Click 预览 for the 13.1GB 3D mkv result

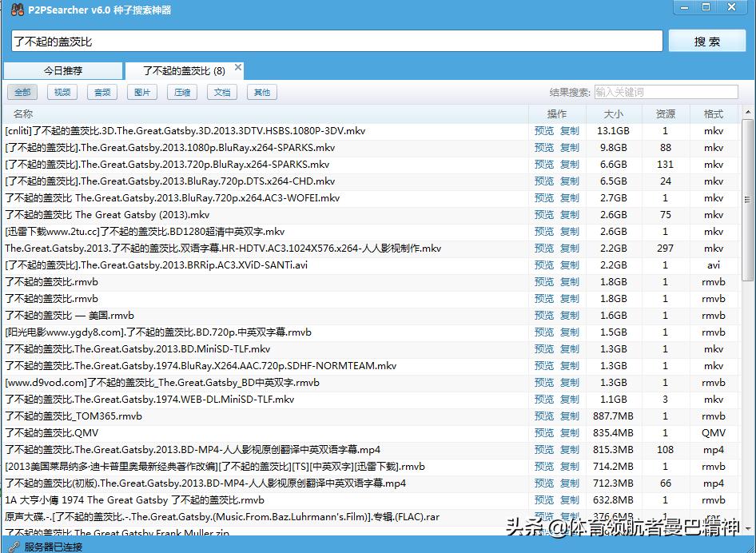click(x=544, y=131)
